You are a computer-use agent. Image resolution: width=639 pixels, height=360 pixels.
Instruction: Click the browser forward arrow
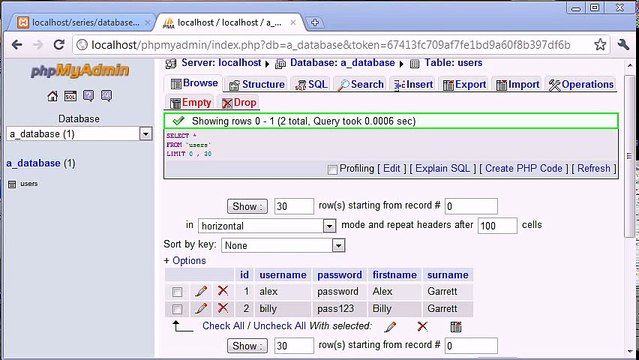[38, 45]
